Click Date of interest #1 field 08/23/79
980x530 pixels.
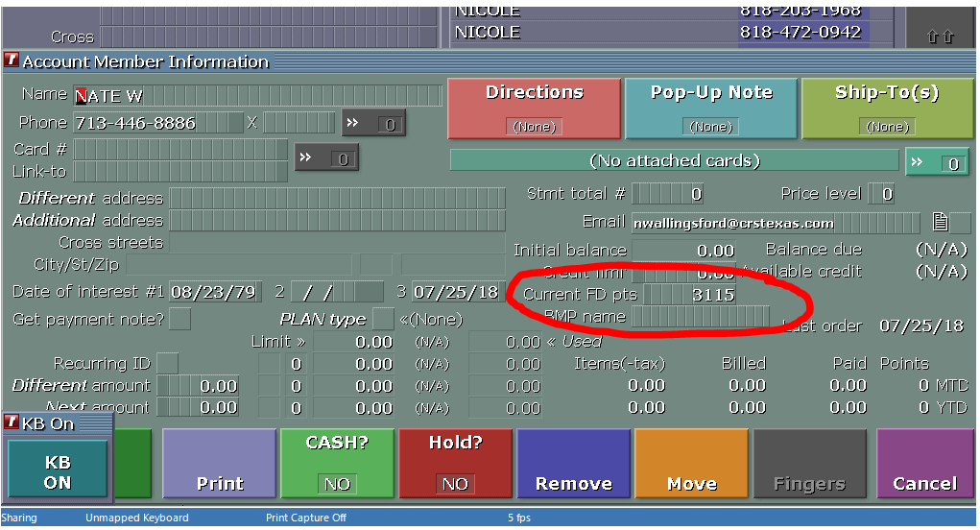pos(214,292)
